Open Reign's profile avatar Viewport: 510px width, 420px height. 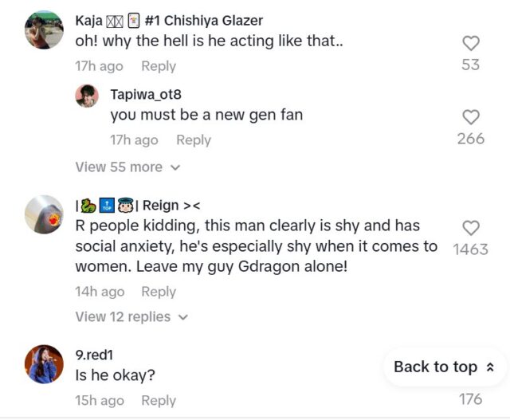tap(44, 215)
